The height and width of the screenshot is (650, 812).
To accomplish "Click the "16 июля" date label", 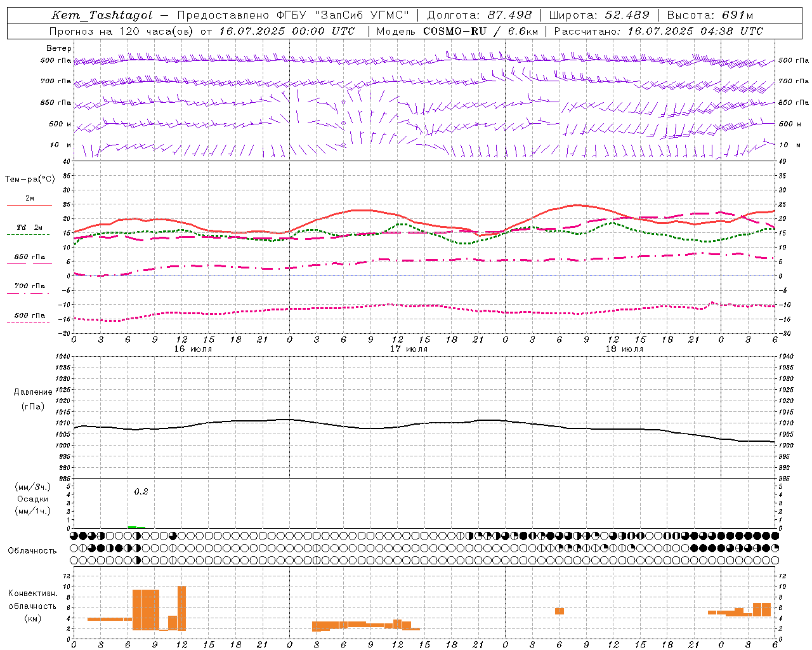I will pos(193,349).
